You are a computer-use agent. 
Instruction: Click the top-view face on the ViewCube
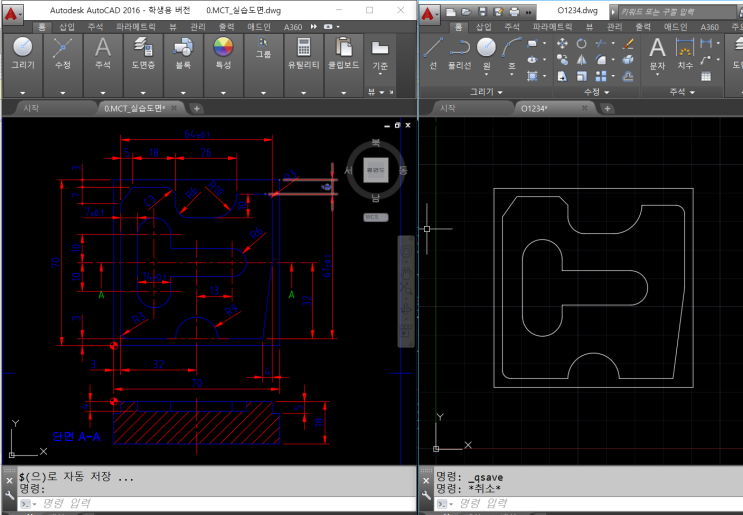(377, 170)
